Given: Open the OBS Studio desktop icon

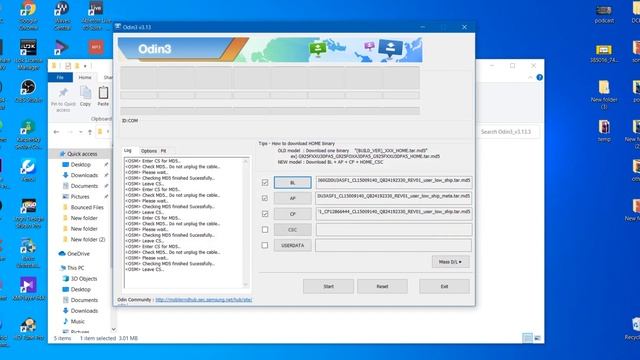Looking at the screenshot, I should click(x=28, y=91).
